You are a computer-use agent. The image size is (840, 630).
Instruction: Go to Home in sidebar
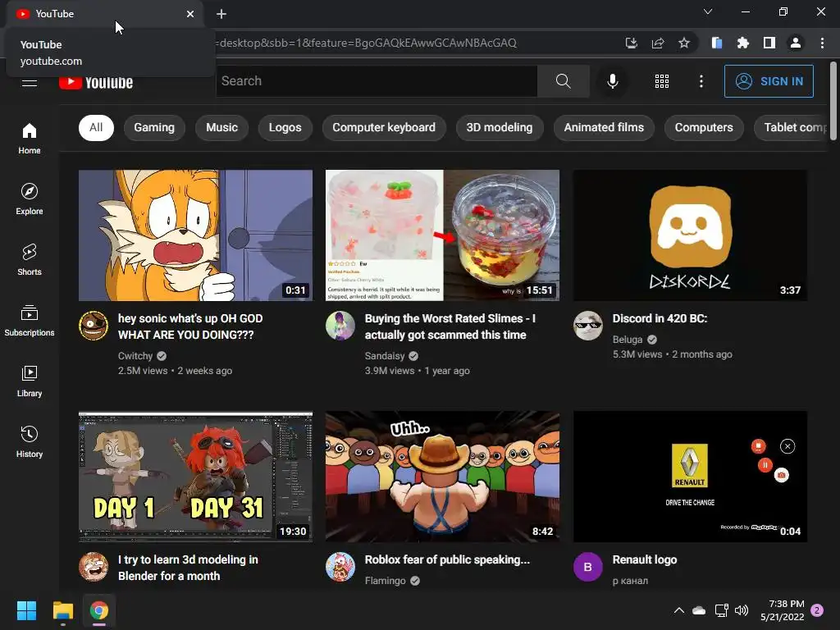pos(30,138)
